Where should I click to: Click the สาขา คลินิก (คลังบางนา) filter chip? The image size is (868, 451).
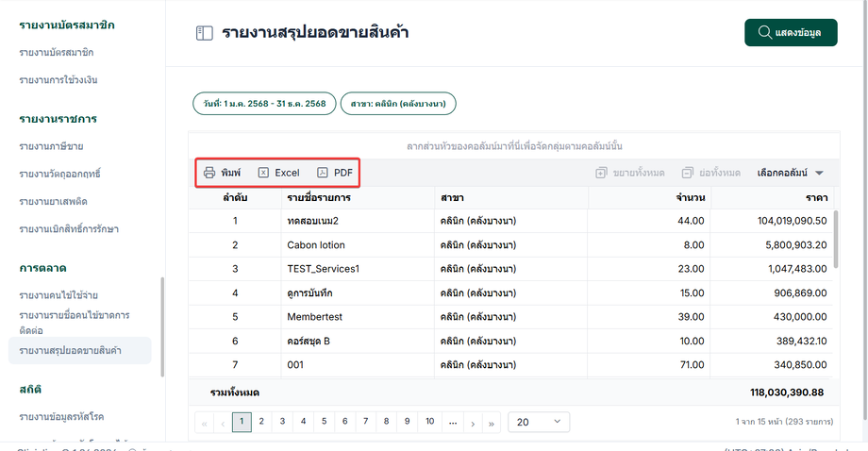click(x=398, y=104)
